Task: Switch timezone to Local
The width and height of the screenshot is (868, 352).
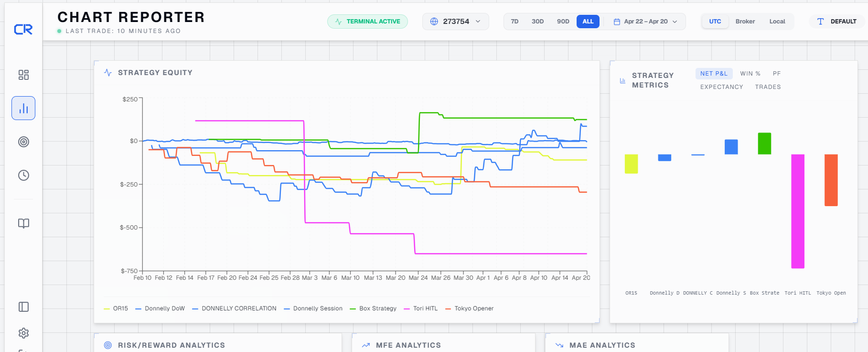Action: pyautogui.click(x=777, y=22)
